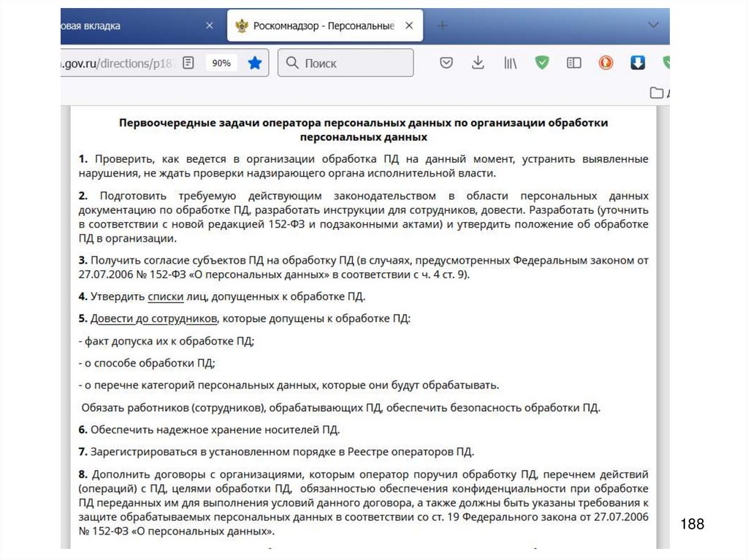This screenshot has width=748, height=560.
Task: Click the slide number 188
Action: pyautogui.click(x=692, y=524)
